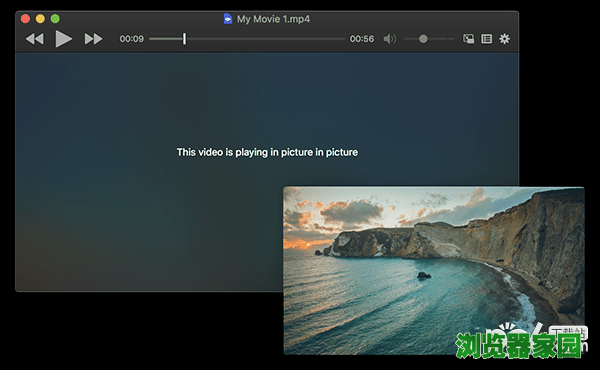
Task: Click the "This video is playing in picture in picture" message
Action: (x=267, y=152)
